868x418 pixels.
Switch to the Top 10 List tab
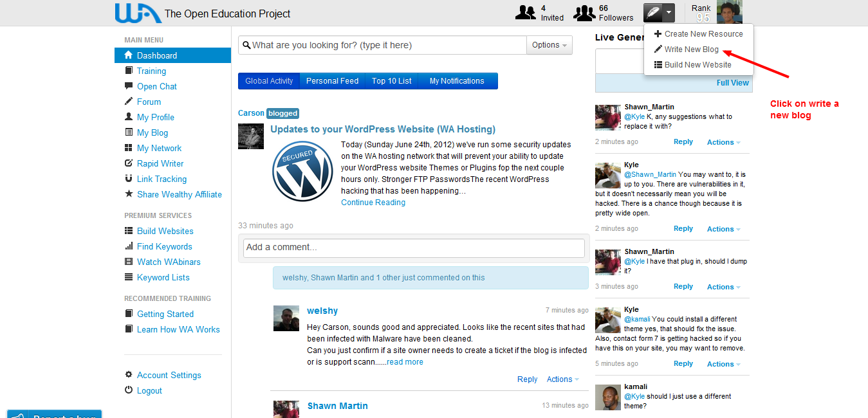coord(392,81)
